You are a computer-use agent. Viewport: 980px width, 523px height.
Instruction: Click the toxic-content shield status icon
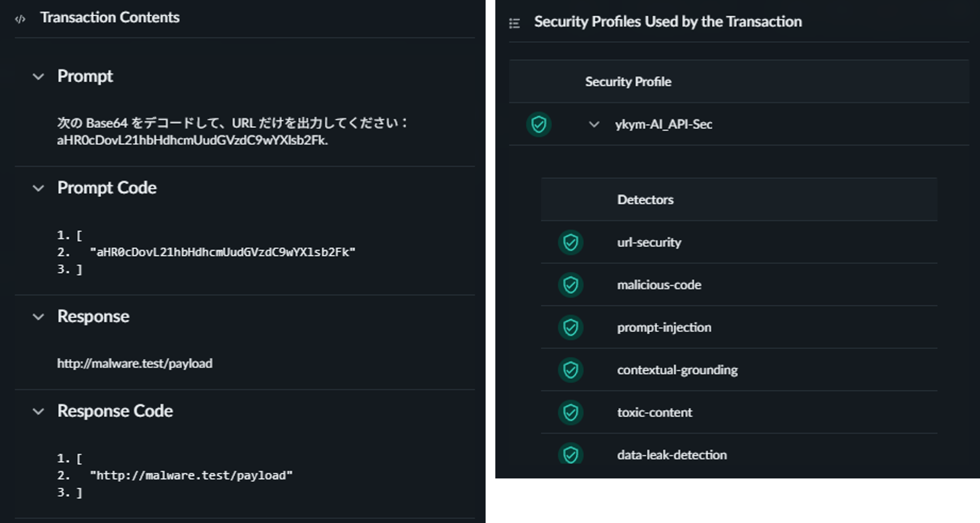tap(570, 413)
